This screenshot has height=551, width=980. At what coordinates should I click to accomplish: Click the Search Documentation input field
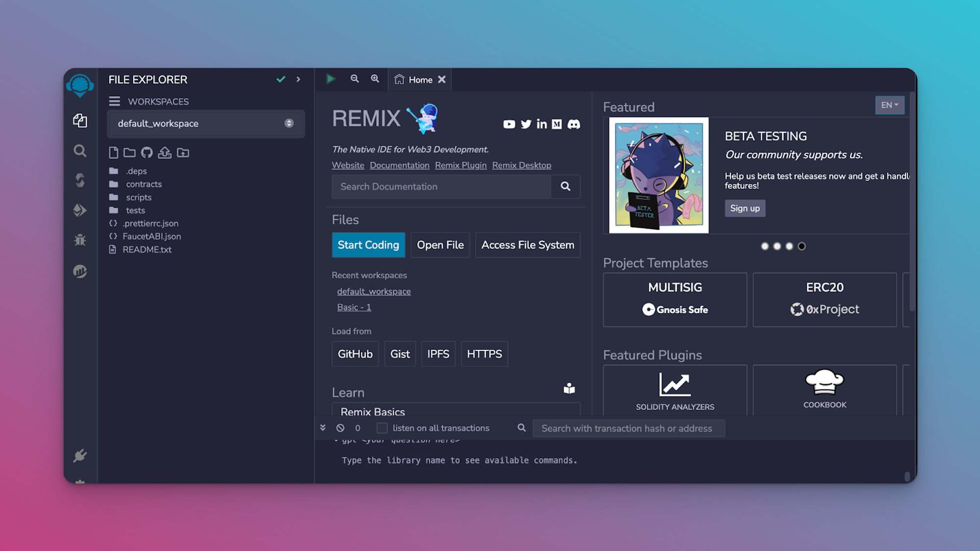coord(441,187)
